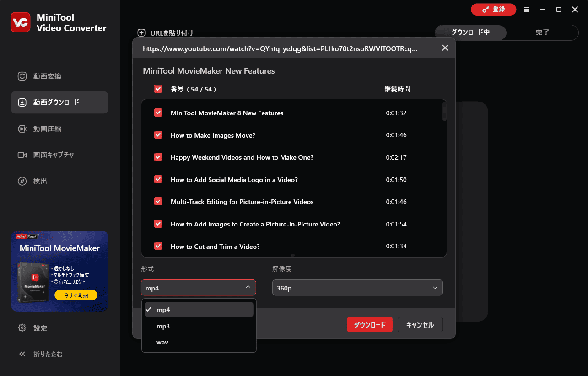Click the MiniTool MovieMaker ad banner image
The width and height of the screenshot is (588, 376).
pos(59,271)
